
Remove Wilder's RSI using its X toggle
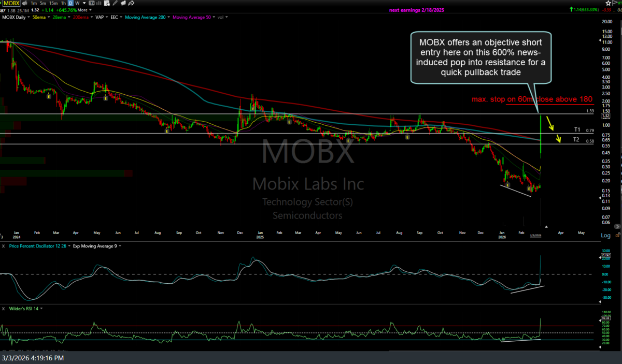click(3, 308)
